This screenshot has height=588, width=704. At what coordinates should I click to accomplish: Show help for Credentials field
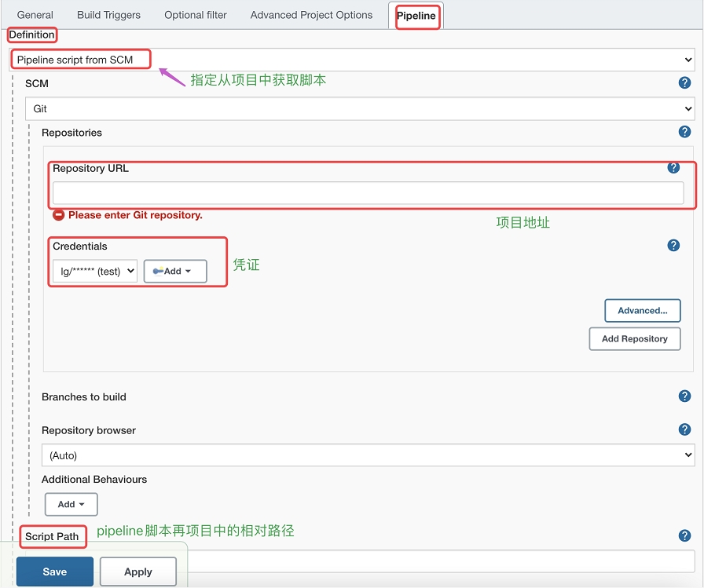pyautogui.click(x=673, y=246)
